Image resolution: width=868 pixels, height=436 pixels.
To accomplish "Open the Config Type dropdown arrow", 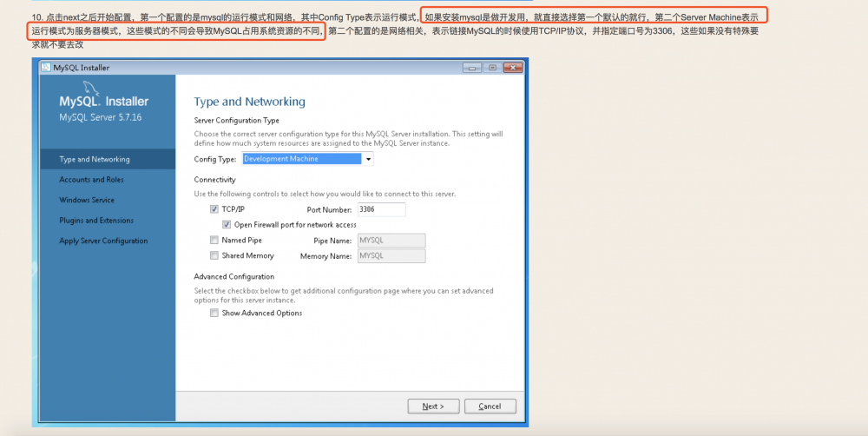I will (x=368, y=159).
